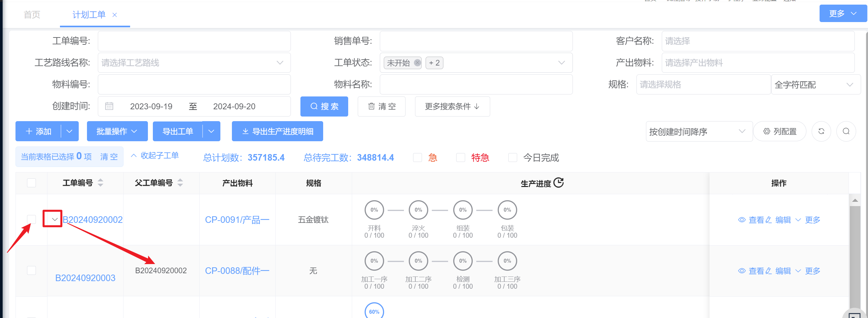Click the 0% 组装 progress circle
The width and height of the screenshot is (868, 318).
click(x=462, y=210)
